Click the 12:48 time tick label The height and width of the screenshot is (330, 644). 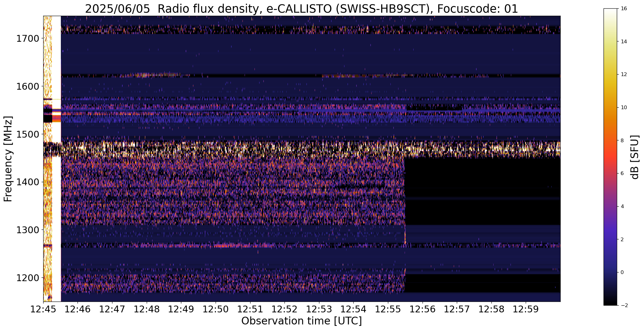coord(147,309)
